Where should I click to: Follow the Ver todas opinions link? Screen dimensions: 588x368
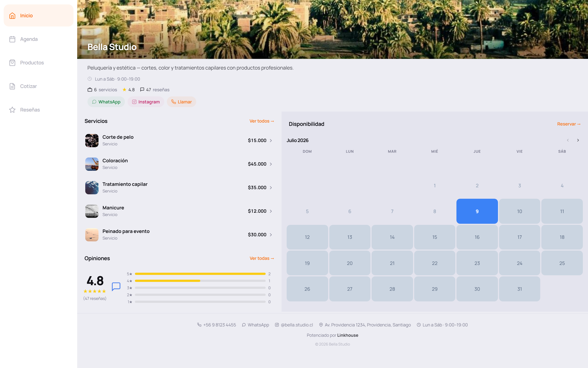(x=262, y=258)
